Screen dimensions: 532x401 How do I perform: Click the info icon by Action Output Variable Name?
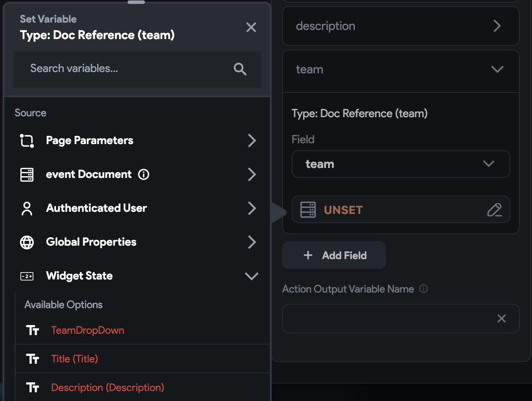click(x=424, y=289)
